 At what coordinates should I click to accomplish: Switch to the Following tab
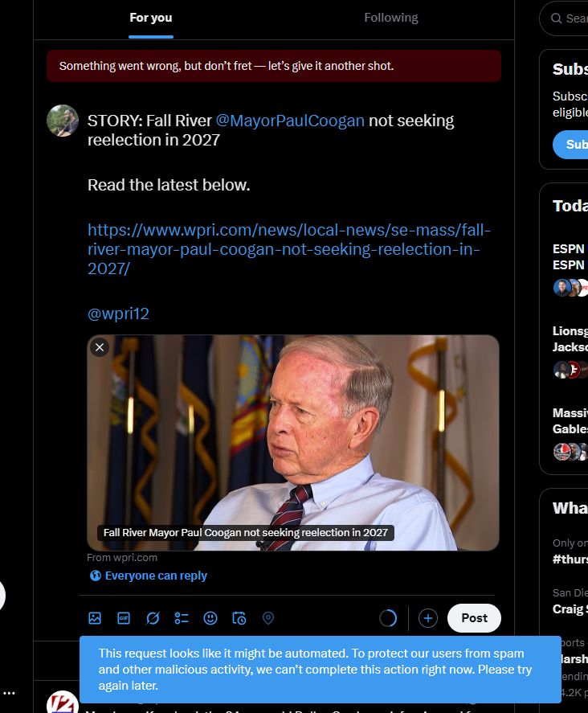390,18
